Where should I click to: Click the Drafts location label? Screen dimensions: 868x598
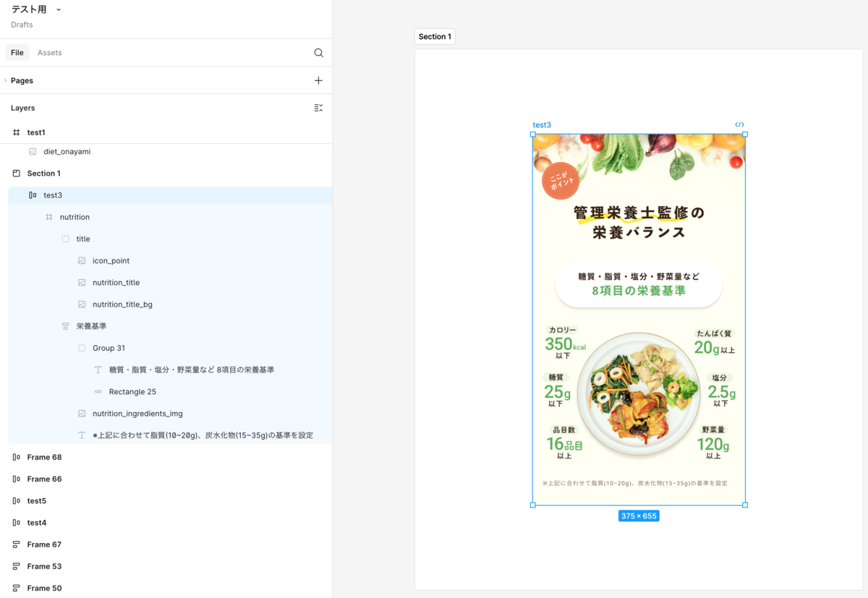(22, 25)
